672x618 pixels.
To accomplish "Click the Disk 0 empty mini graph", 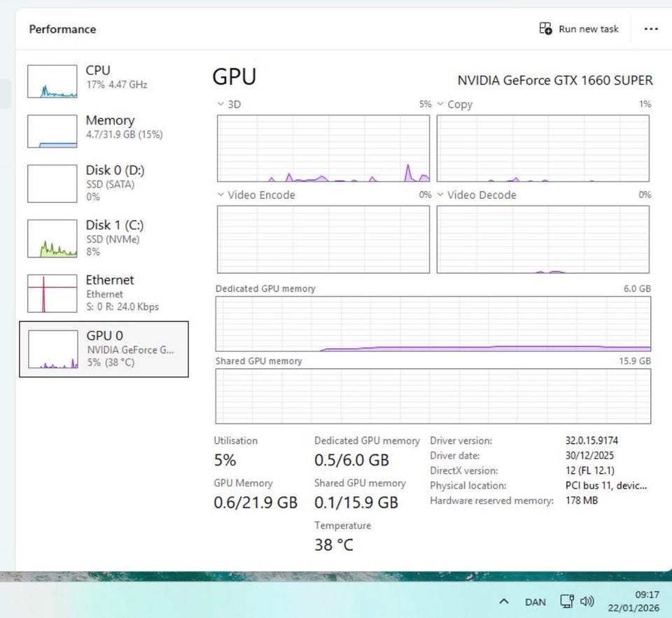I will coord(52,184).
